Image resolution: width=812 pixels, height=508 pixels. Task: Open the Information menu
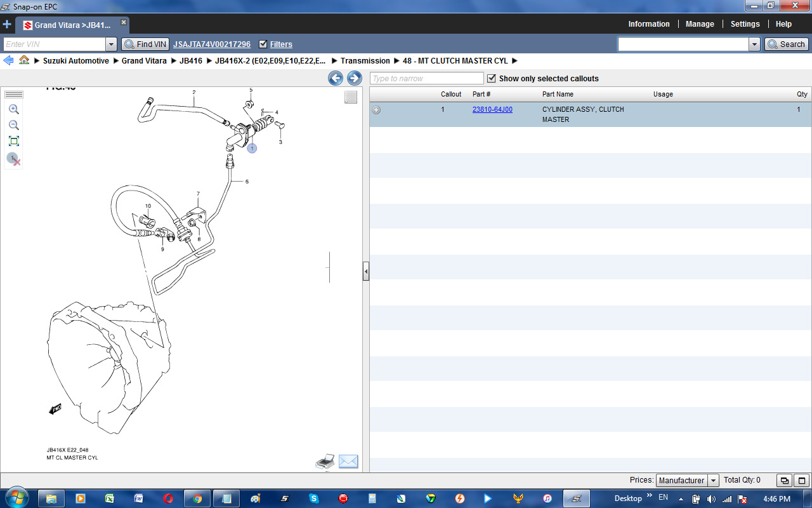tap(649, 24)
